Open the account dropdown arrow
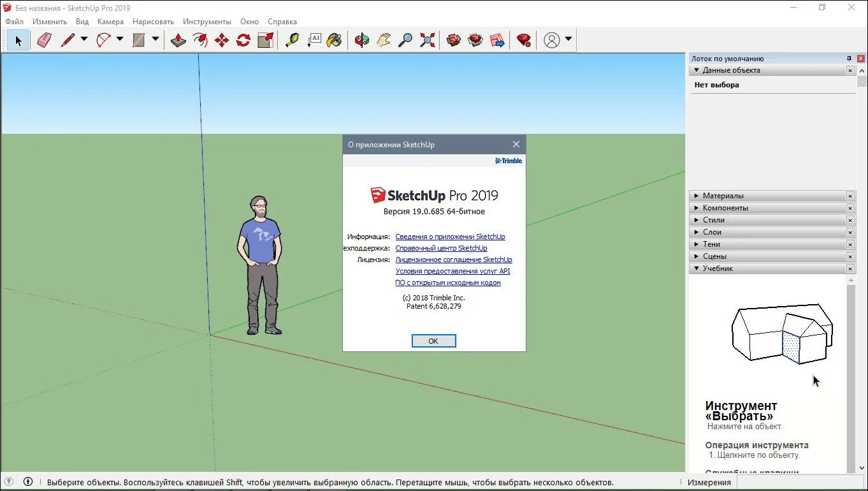The image size is (868, 491). coord(568,40)
